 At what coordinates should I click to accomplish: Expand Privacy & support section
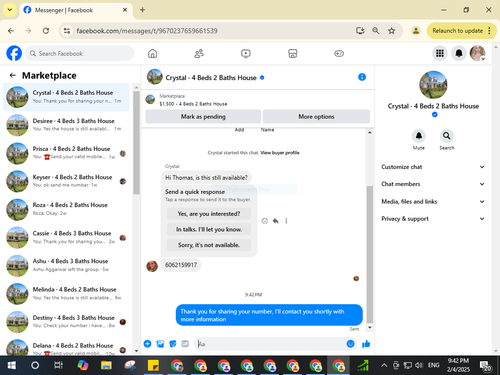(433, 219)
